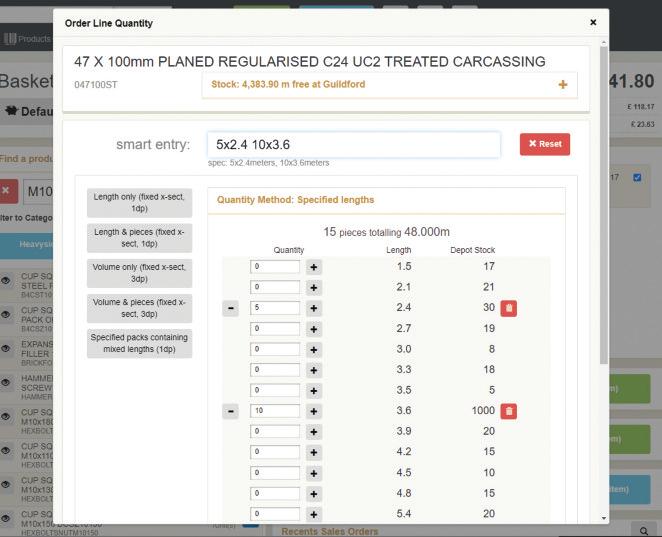Increase quantity for 3.0 length

click(x=314, y=350)
